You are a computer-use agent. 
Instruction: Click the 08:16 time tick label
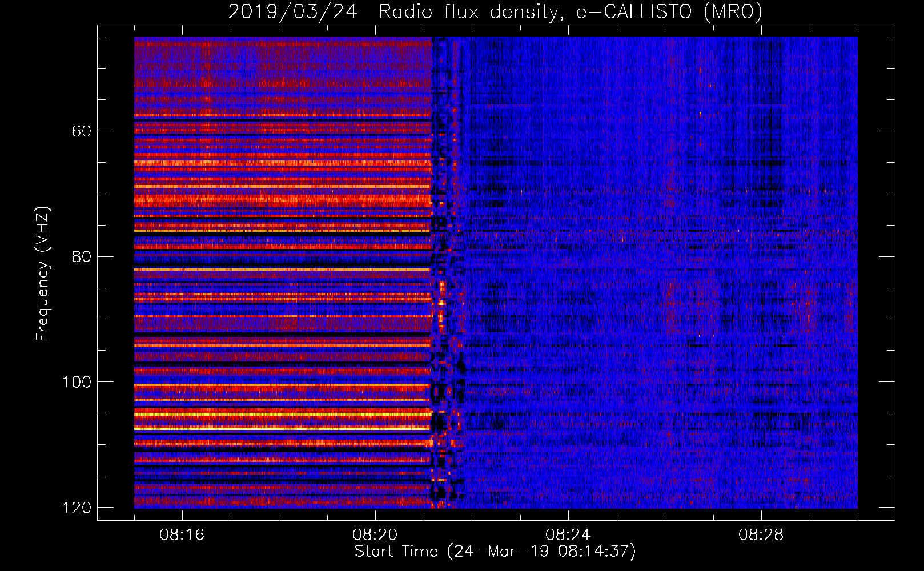[182, 535]
